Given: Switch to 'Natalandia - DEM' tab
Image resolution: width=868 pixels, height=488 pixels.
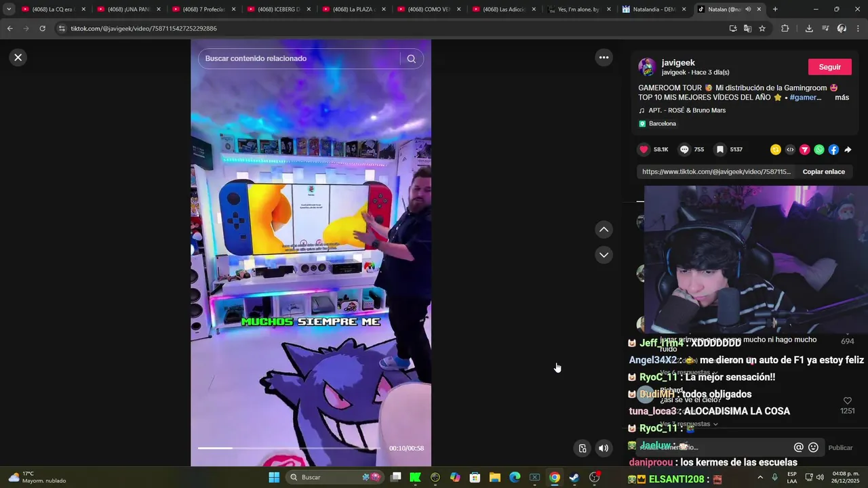Looking at the screenshot, I should 654,9.
